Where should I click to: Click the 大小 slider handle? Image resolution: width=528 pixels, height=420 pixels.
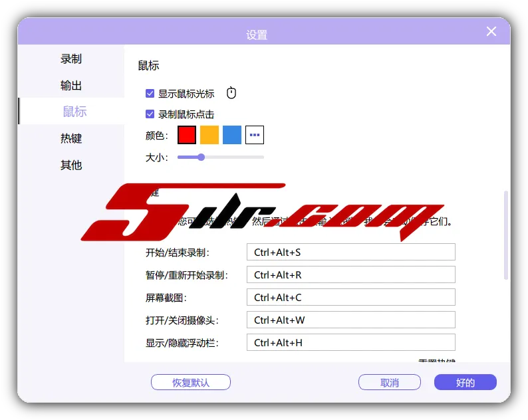click(x=201, y=157)
